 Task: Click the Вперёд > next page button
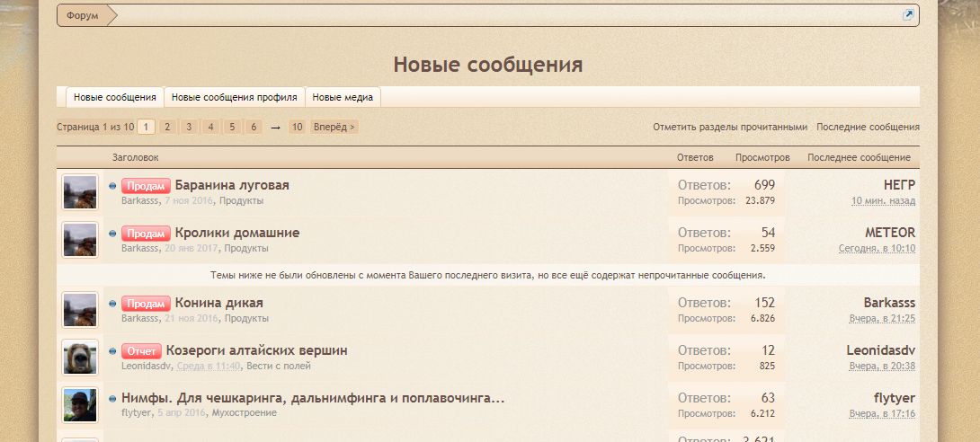334,127
